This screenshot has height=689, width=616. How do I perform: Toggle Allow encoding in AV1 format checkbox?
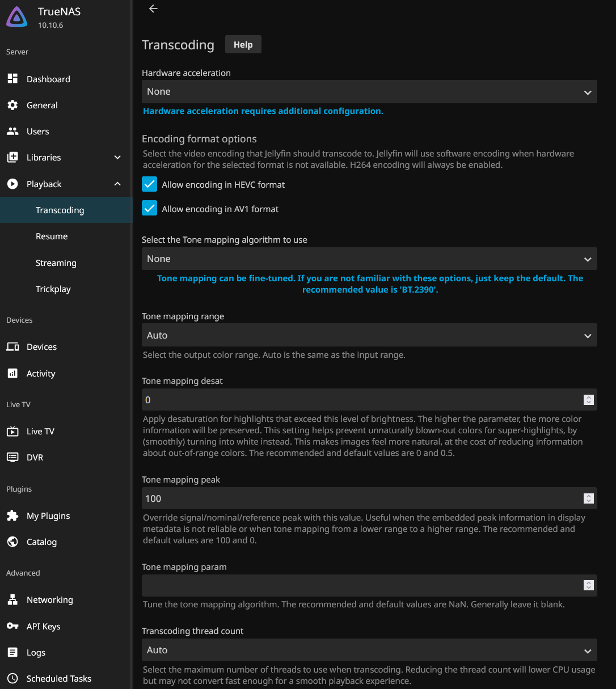(150, 209)
